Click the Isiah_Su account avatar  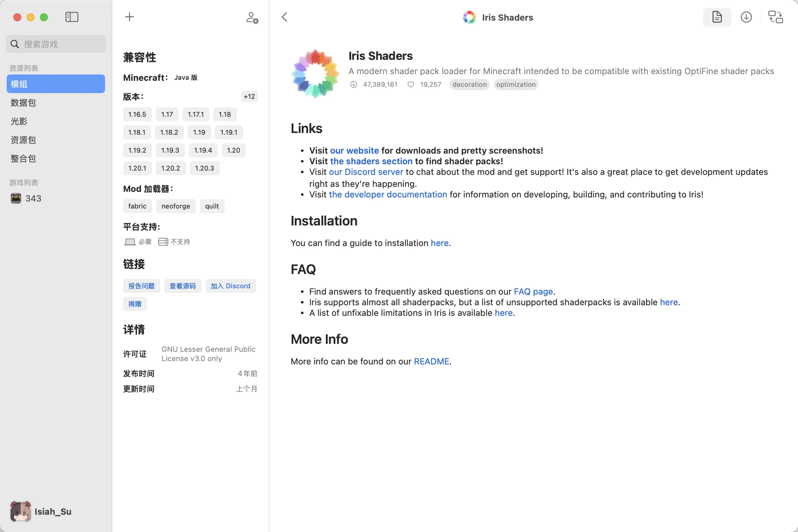(20, 511)
